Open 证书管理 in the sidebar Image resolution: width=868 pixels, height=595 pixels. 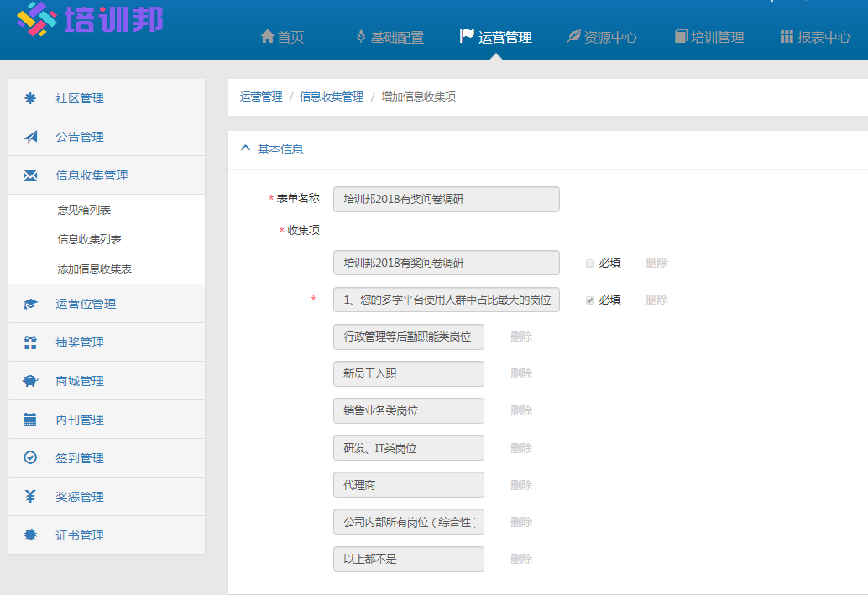(x=107, y=535)
